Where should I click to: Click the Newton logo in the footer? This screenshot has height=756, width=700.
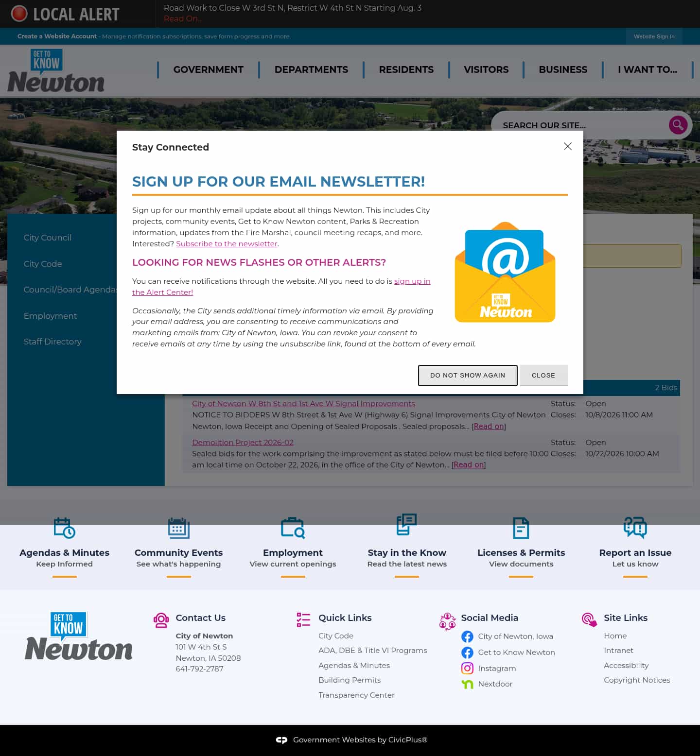point(79,636)
